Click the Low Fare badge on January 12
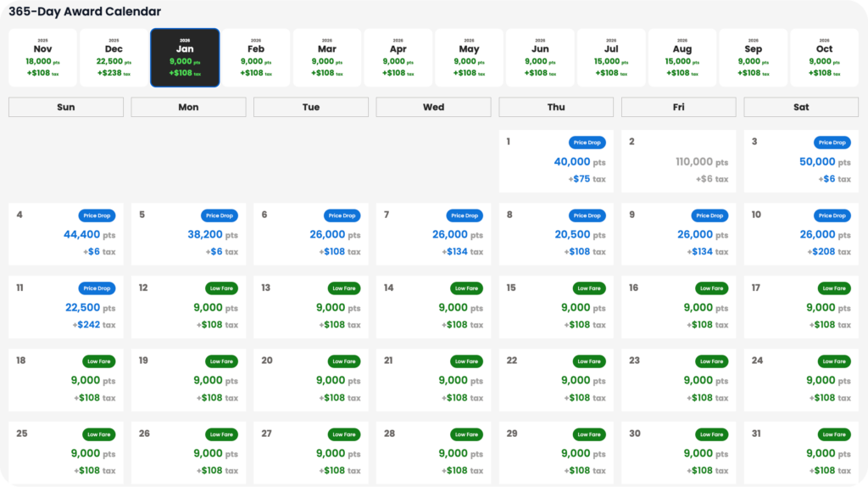Image resolution: width=868 pixels, height=487 pixels. tap(220, 288)
